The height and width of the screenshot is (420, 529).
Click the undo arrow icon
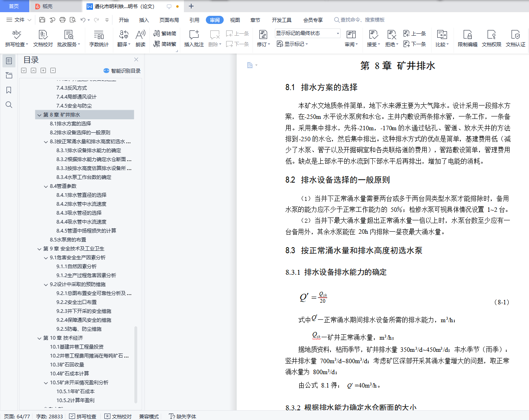83,20
